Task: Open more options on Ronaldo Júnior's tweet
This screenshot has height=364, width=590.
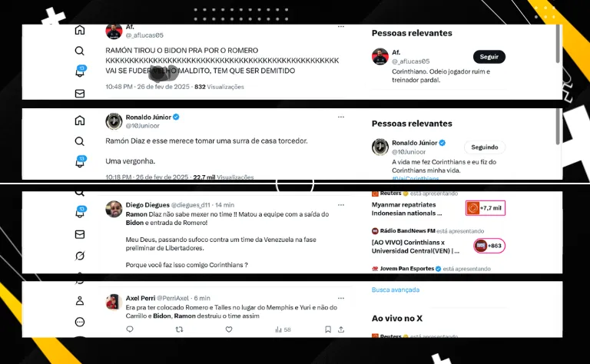Action: coord(341,117)
